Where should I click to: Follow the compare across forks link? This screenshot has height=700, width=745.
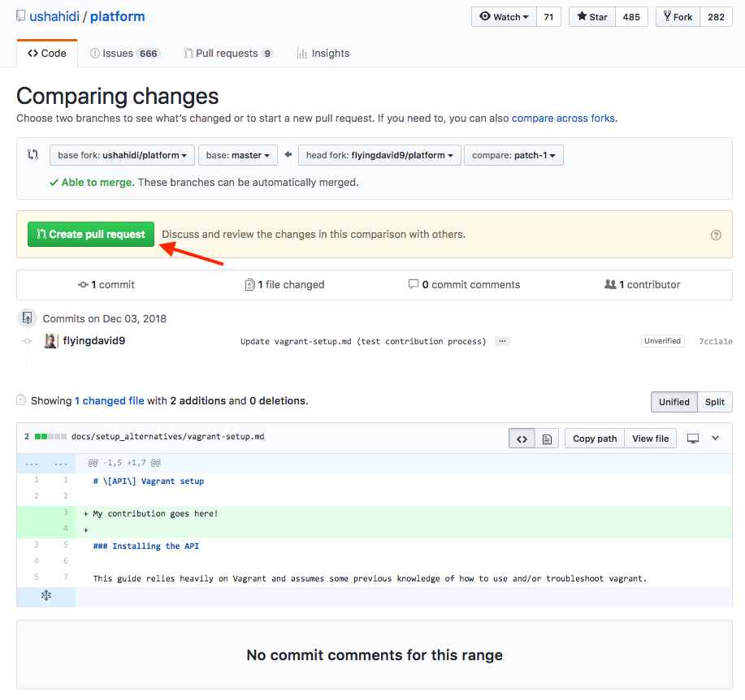[x=563, y=118]
